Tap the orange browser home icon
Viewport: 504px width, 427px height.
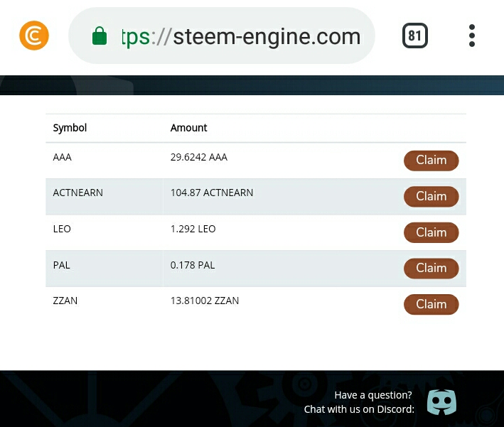pyautogui.click(x=34, y=36)
